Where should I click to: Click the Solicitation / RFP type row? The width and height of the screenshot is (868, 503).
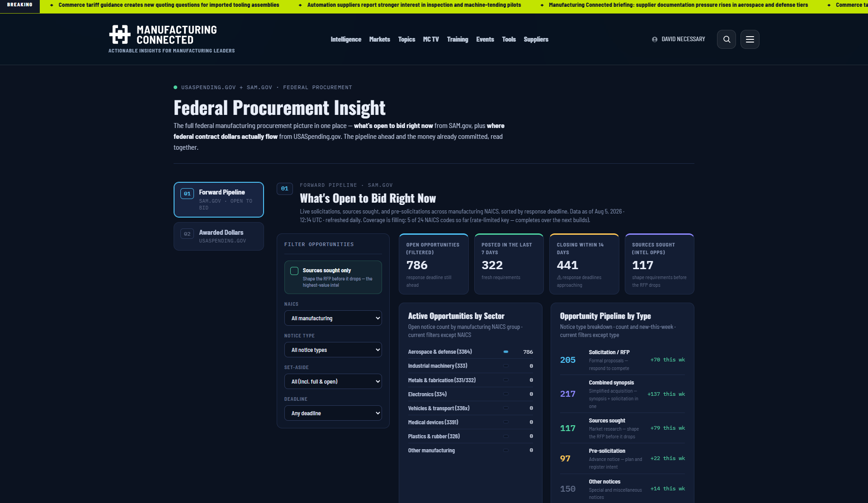click(x=623, y=360)
